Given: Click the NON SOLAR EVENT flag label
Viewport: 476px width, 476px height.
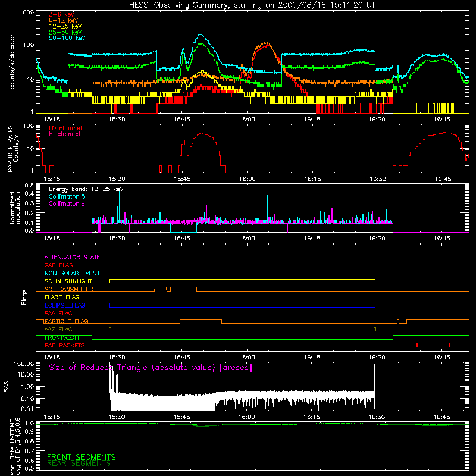Looking at the screenshot, I should pyautogui.click(x=72, y=273).
